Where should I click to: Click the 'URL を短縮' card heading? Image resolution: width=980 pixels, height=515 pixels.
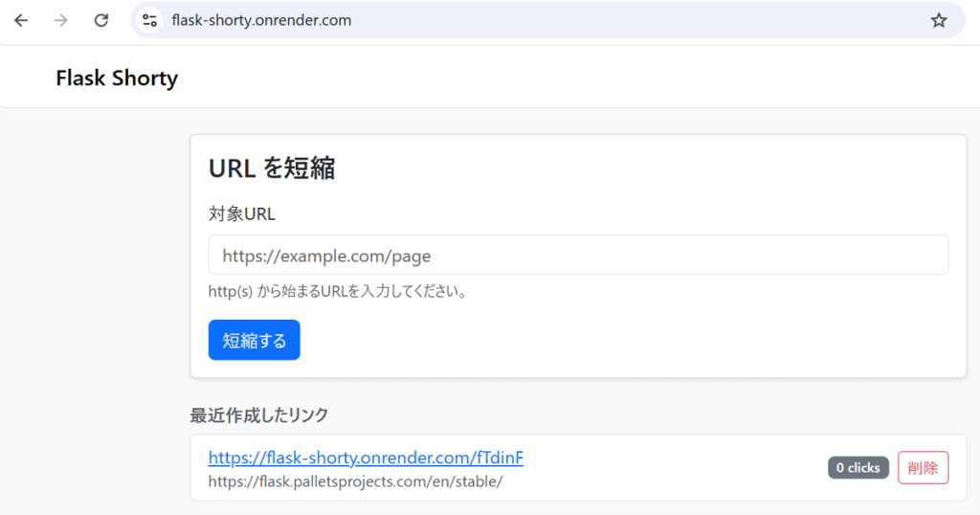tap(272, 168)
